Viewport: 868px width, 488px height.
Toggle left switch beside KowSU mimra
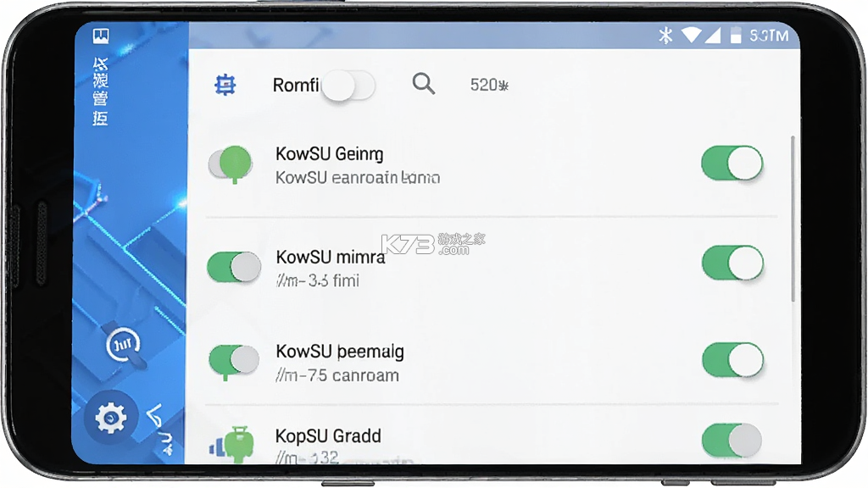pos(234,267)
